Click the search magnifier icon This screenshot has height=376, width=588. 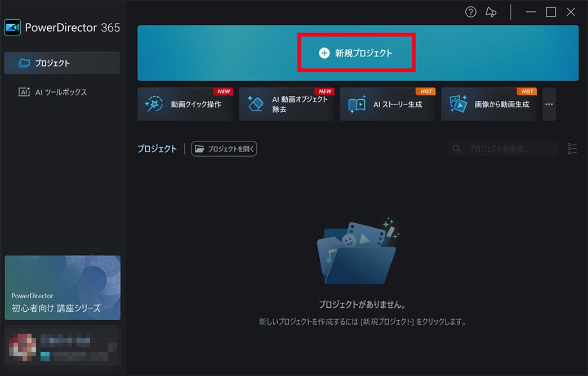[457, 149]
